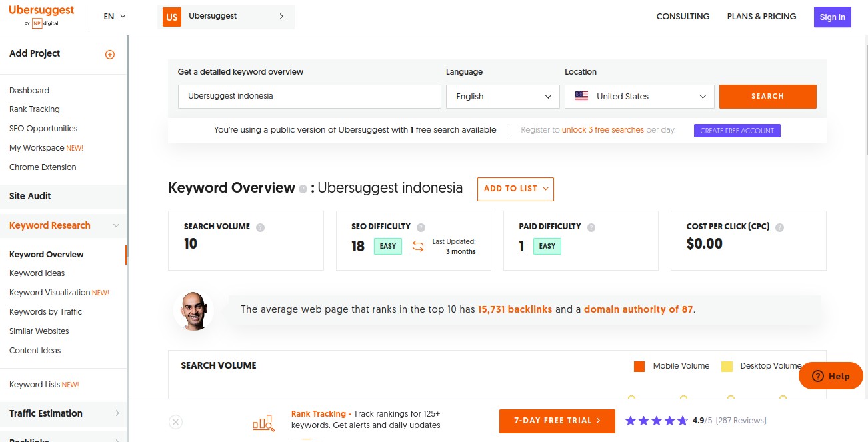Toggle Desktop Volume legend swatch
Screen dimensions: 868x442
(727, 366)
